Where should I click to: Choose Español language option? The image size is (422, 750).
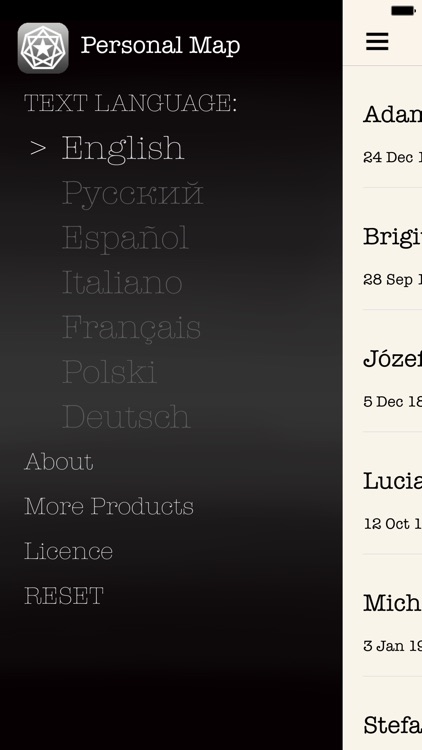125,237
